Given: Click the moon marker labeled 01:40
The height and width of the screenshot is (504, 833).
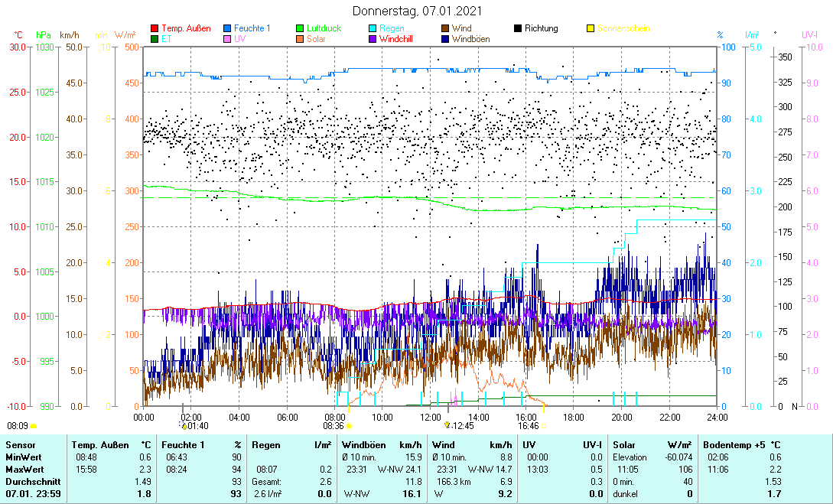Looking at the screenshot, I should tap(183, 426).
